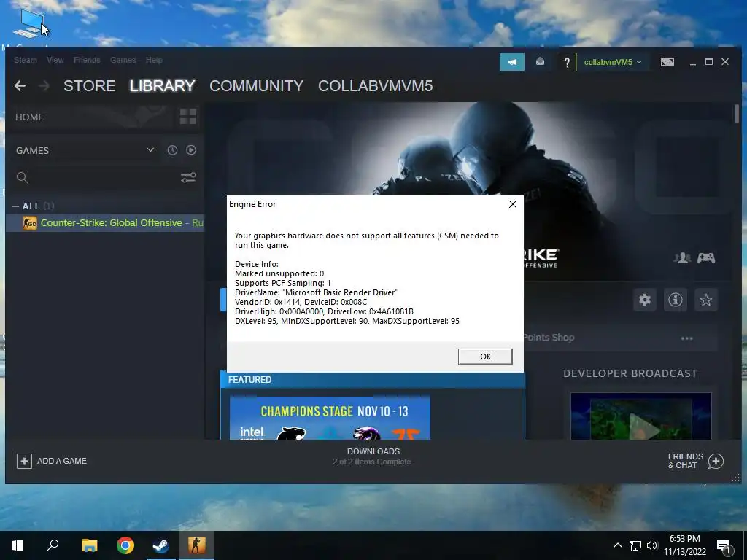Image resolution: width=747 pixels, height=560 pixels.
Task: Open the notification center icon
Action: [x=724, y=546]
